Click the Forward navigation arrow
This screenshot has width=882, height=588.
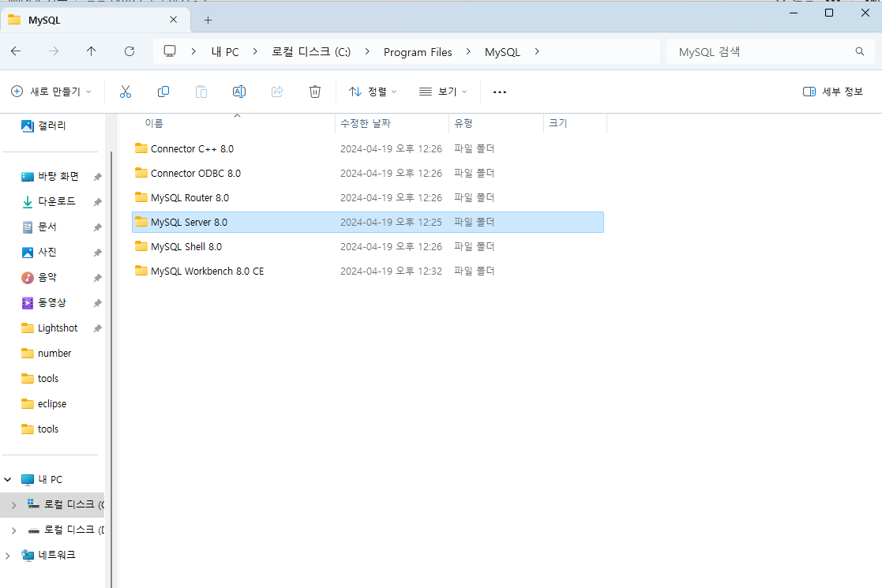pos(54,51)
